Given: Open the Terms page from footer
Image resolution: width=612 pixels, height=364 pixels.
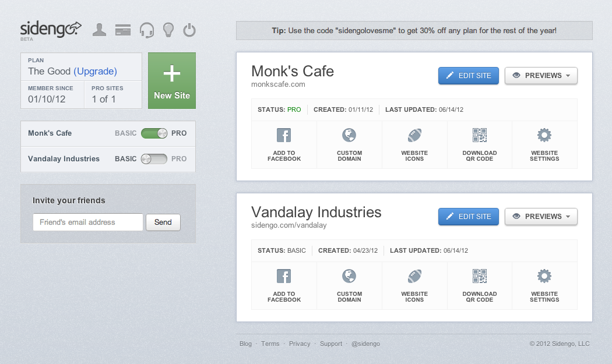Looking at the screenshot, I should pos(270,344).
